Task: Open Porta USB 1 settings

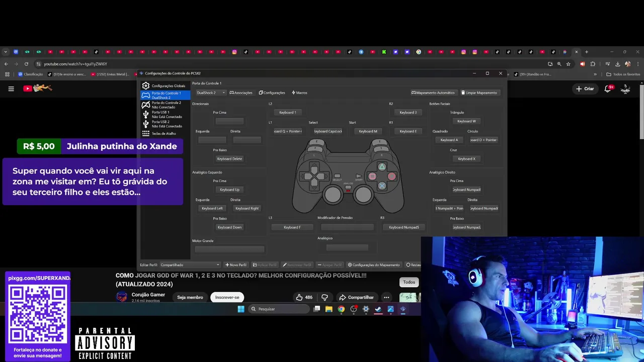Action: coord(164,114)
